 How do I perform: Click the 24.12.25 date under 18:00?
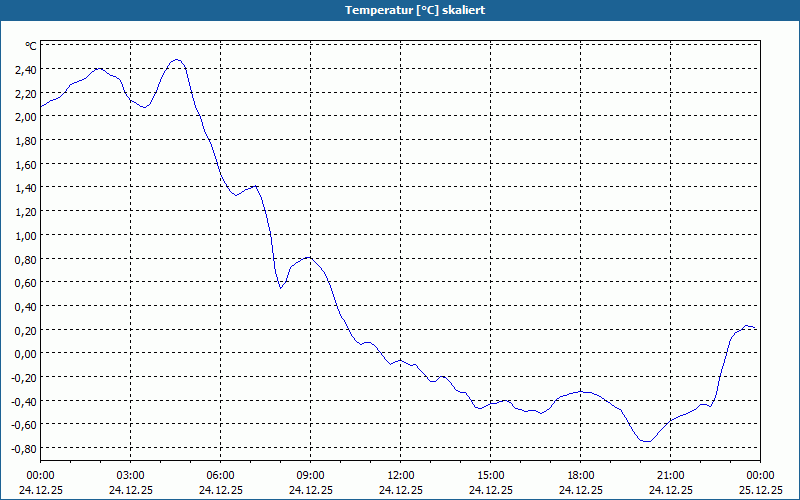click(581, 490)
